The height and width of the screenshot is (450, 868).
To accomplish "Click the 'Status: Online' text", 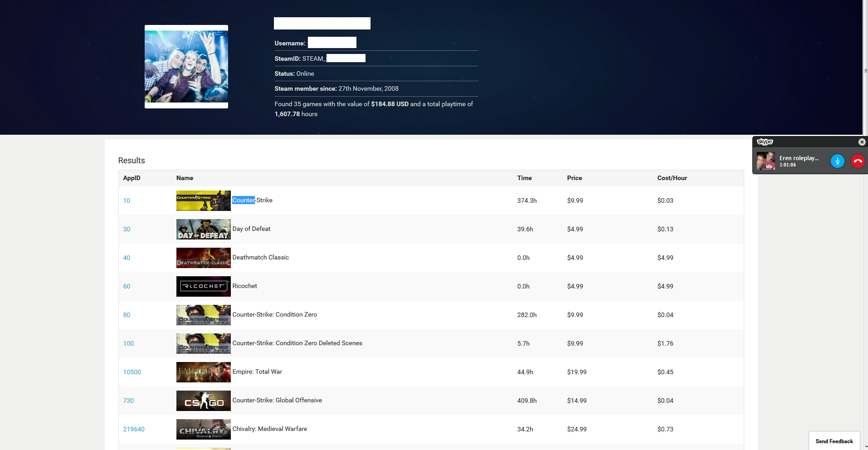I will (294, 73).
